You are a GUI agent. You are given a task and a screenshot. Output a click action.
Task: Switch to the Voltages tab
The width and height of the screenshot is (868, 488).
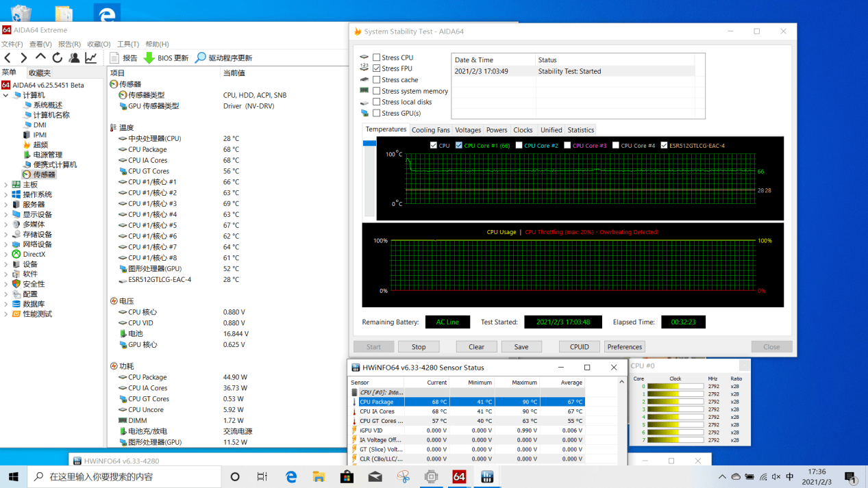tap(468, 130)
